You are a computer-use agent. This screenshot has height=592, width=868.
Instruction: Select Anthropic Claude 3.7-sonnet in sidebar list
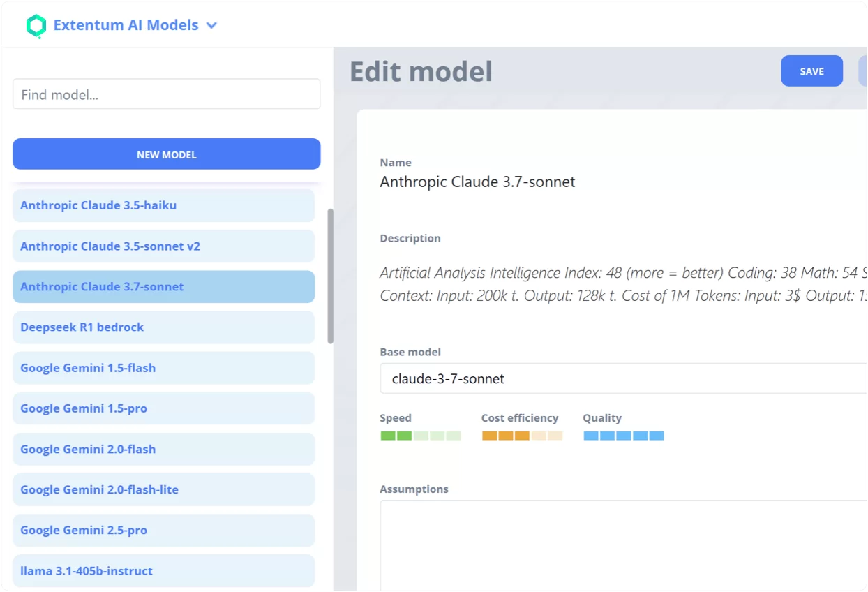click(x=164, y=286)
